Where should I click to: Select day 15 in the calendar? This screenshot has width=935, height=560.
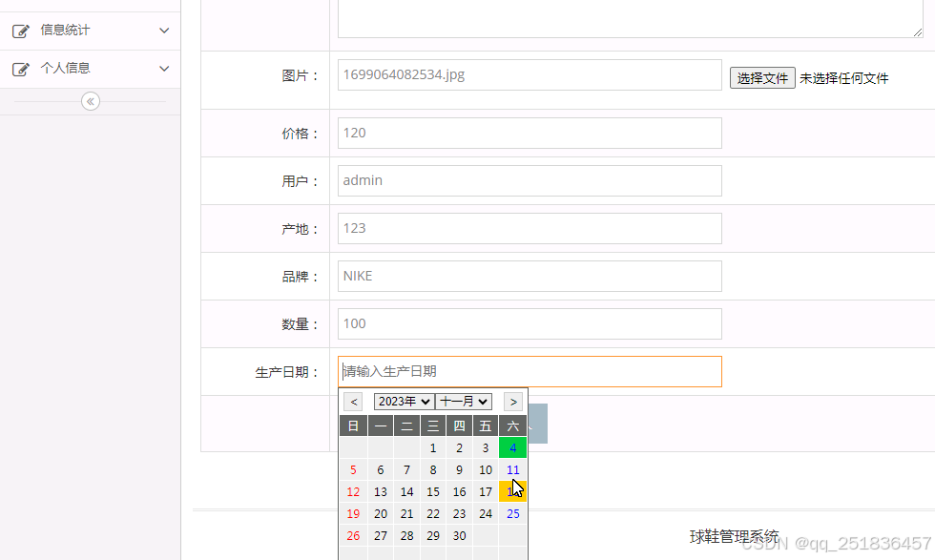(433, 492)
